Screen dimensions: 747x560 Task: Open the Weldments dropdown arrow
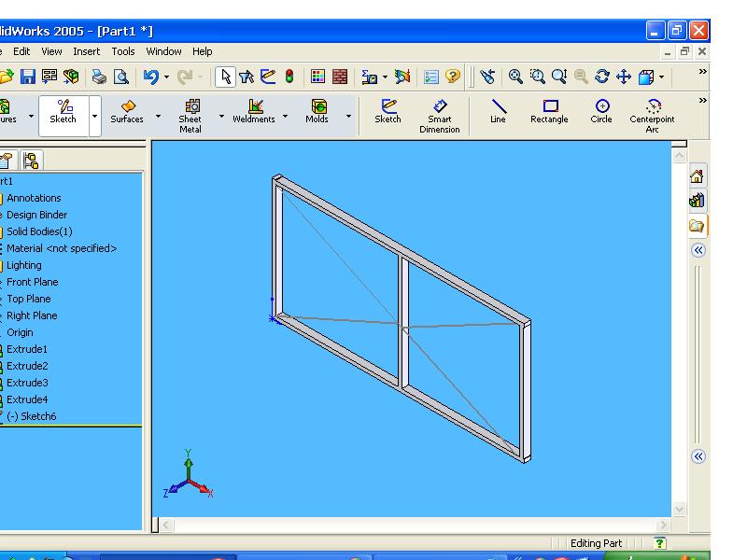[284, 117]
